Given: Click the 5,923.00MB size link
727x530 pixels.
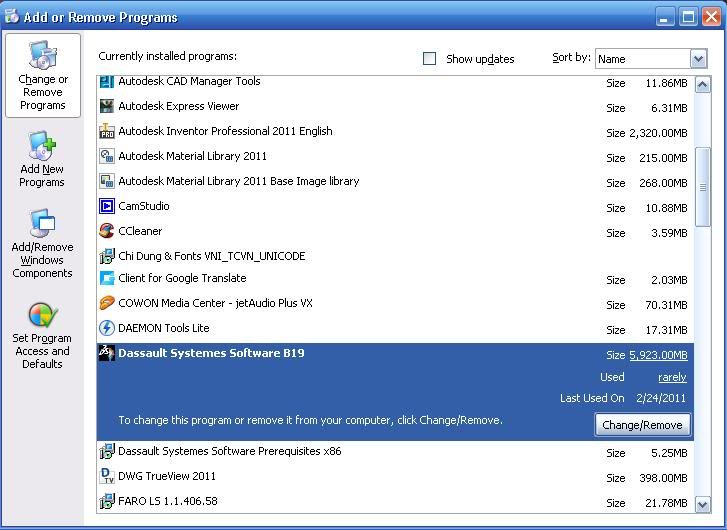Looking at the screenshot, I should [658, 355].
